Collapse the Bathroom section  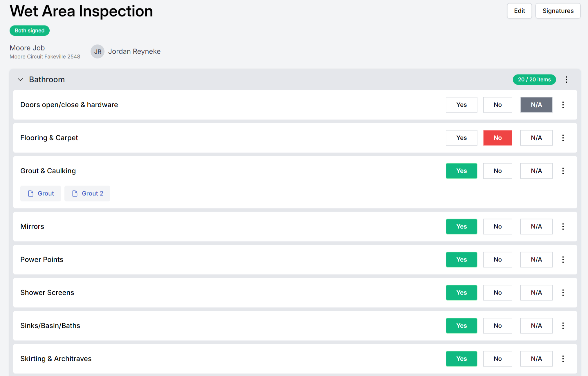[20, 79]
